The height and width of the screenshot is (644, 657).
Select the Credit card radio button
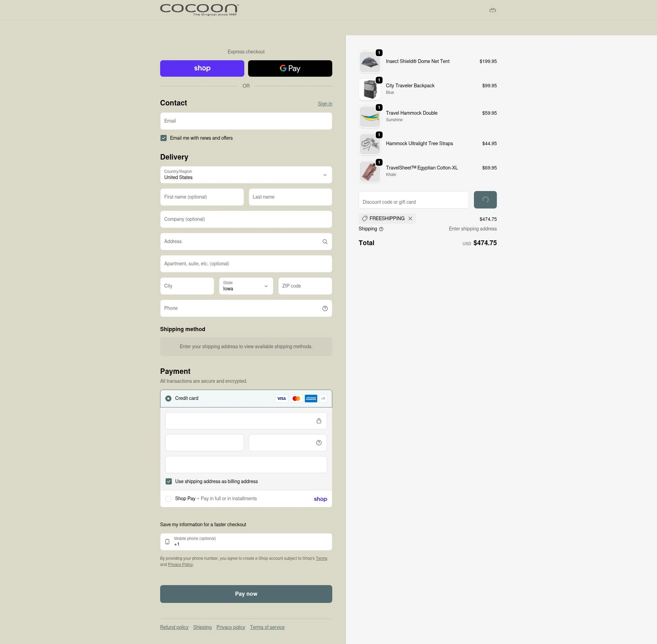click(168, 399)
